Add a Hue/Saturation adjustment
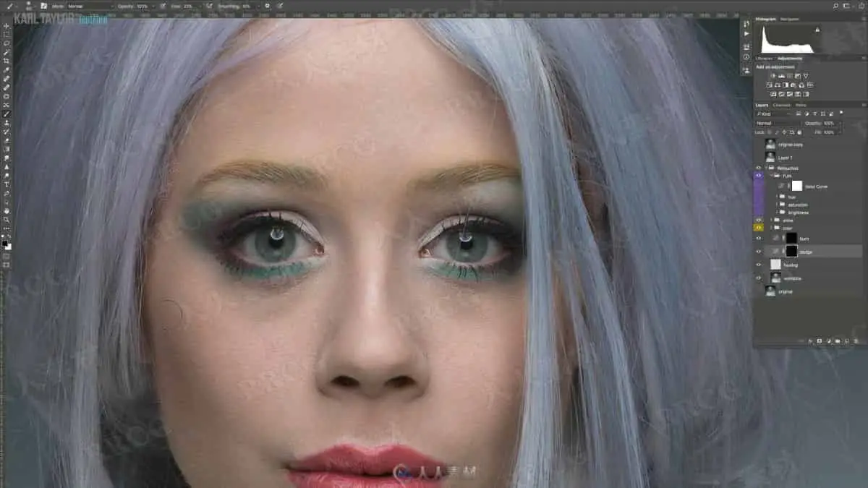868x488 pixels. coord(768,85)
